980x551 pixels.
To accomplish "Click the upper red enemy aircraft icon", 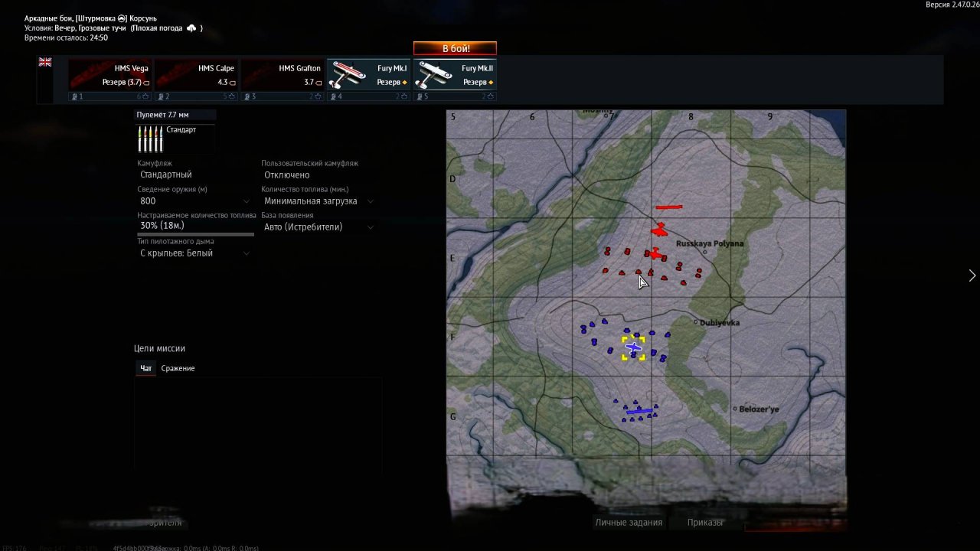I will [659, 230].
